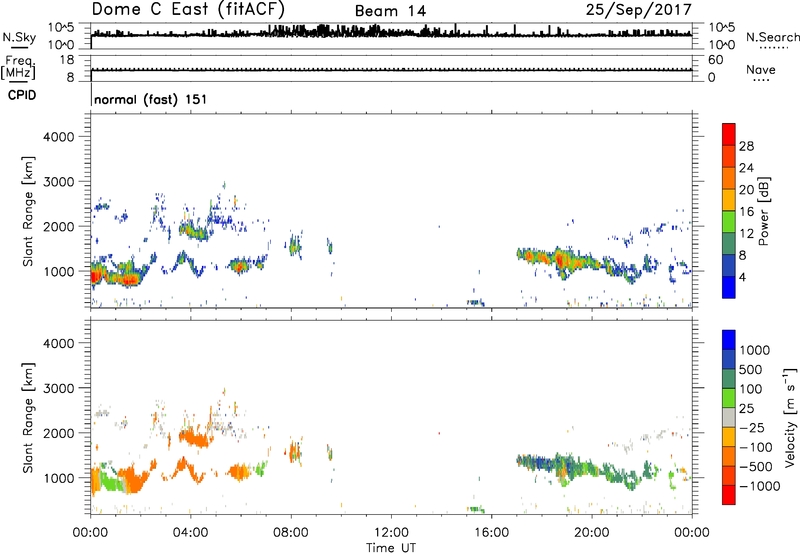Click the 18 MHz frequency tick
Screen dimensions: 800x554
coord(67,60)
